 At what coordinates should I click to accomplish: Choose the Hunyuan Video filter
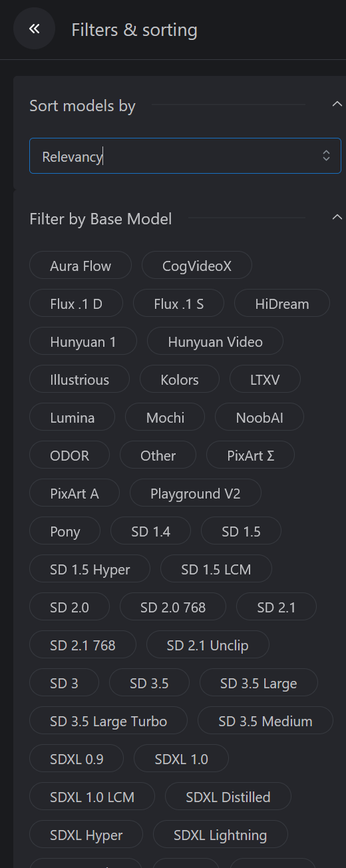[216, 341]
